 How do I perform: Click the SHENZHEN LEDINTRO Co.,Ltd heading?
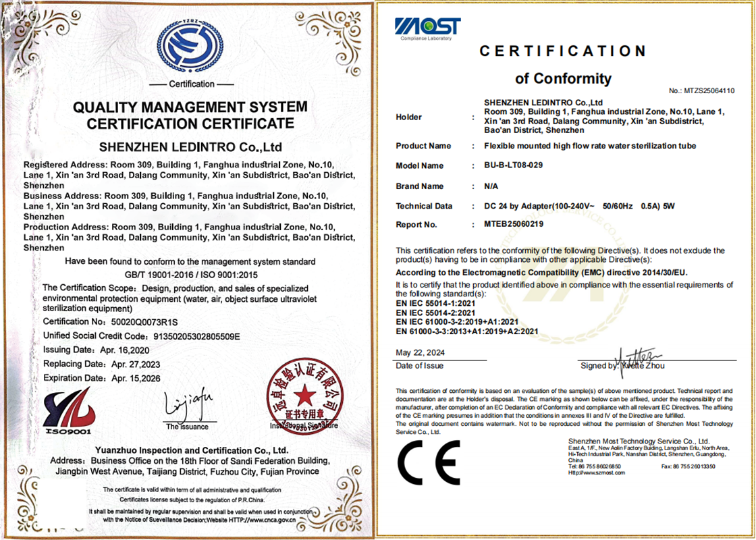(x=190, y=147)
